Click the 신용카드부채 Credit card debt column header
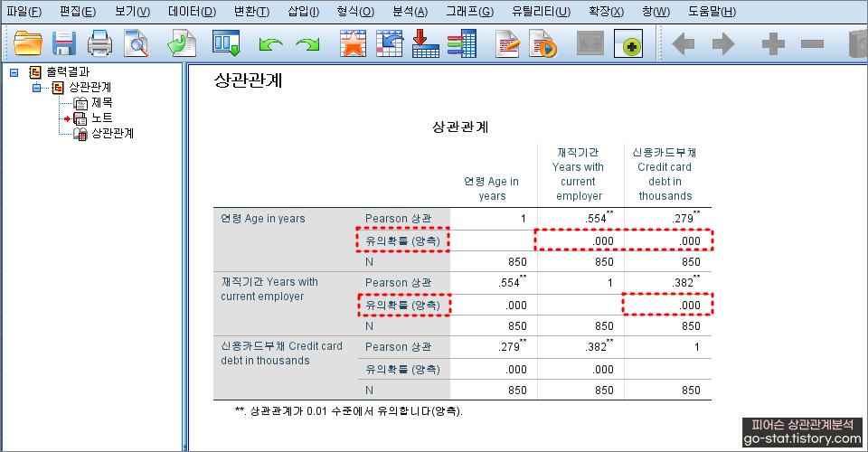Screen dimensions: 868x452 click(x=665, y=174)
